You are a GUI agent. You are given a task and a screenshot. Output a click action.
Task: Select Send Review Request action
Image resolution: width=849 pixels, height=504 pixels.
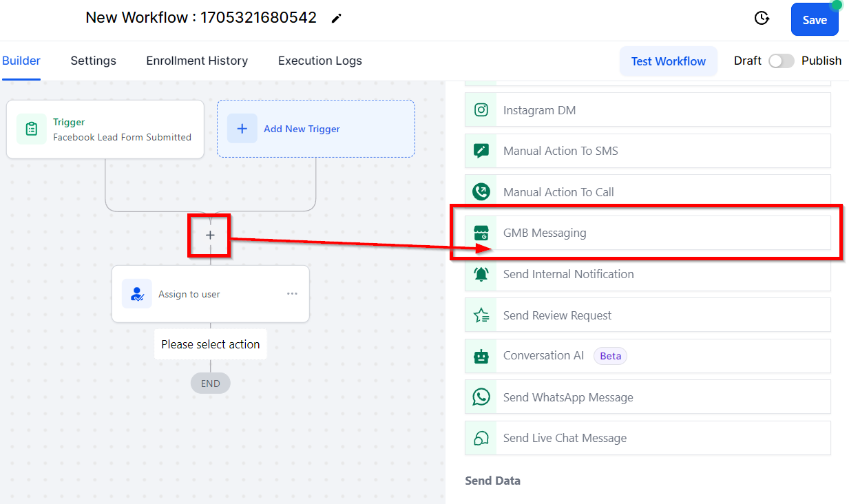(x=647, y=315)
